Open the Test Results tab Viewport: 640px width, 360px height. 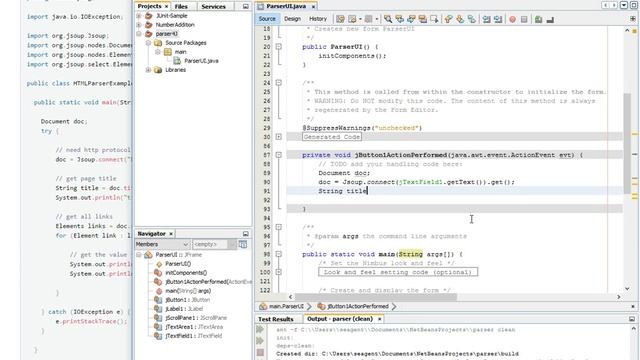[x=276, y=319]
